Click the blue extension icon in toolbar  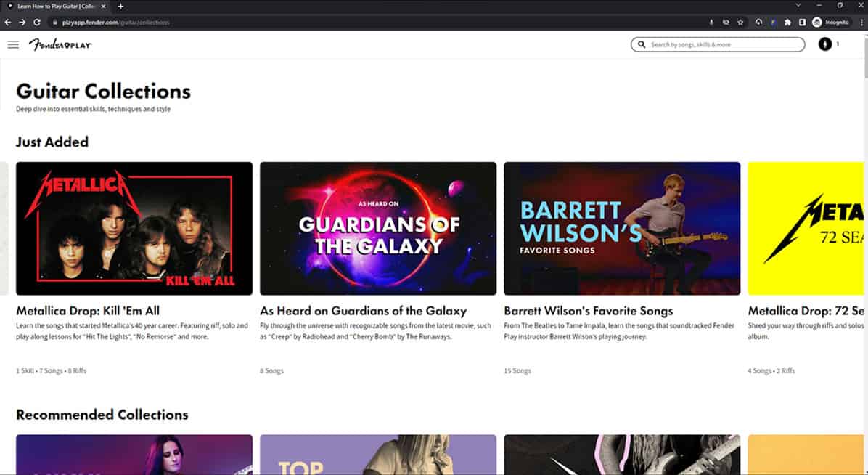point(774,23)
